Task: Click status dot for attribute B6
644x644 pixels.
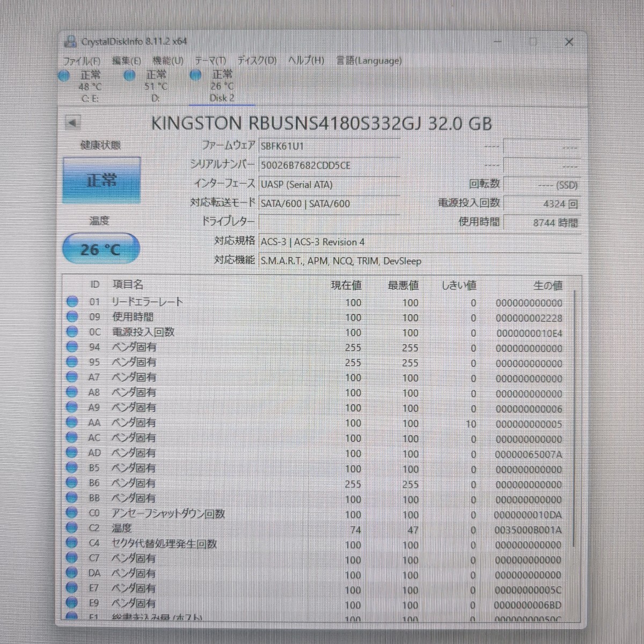Action: (x=72, y=483)
